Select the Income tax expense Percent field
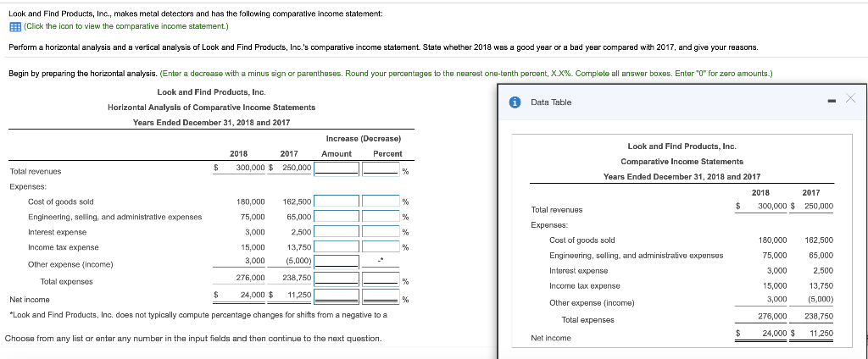This screenshot has height=359, width=868. (380, 247)
